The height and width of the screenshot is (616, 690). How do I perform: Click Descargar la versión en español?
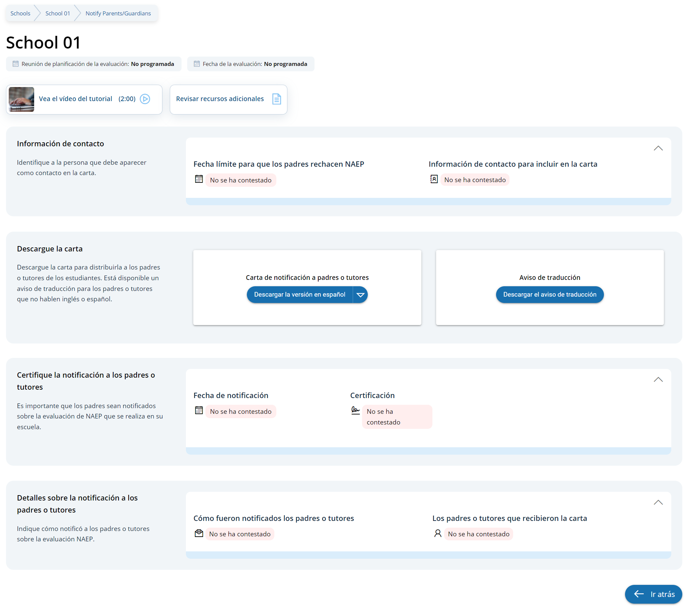click(299, 295)
